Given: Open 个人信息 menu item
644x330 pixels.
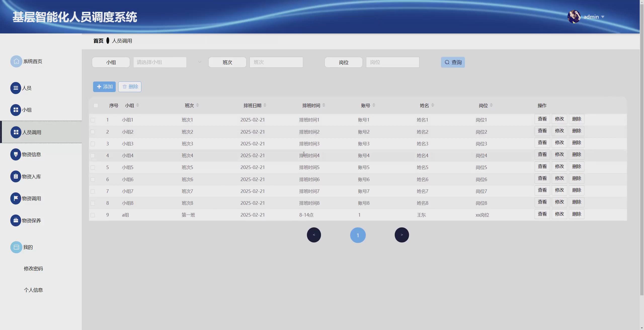Looking at the screenshot, I should coord(33,290).
